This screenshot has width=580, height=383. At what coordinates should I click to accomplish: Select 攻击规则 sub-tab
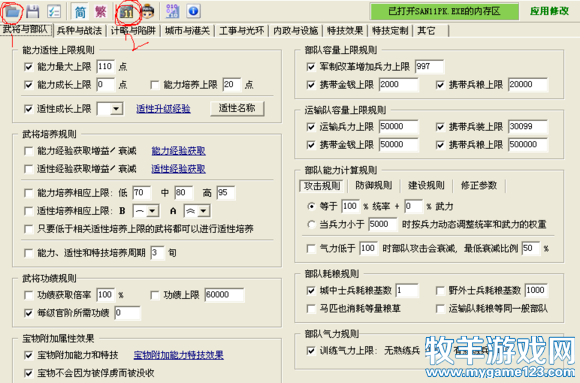coord(322,186)
